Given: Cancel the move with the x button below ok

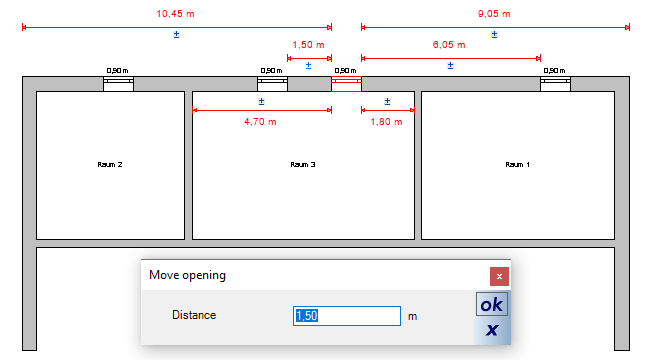Looking at the screenshot, I should pyautogui.click(x=492, y=330).
